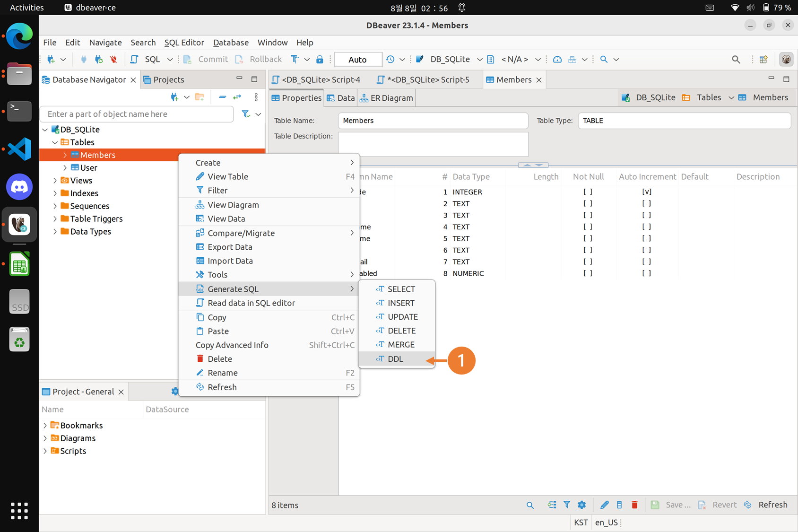The height and width of the screenshot is (532, 798).
Task: Toggle Not Null checkbox for NUMERIC row
Action: [x=588, y=273]
